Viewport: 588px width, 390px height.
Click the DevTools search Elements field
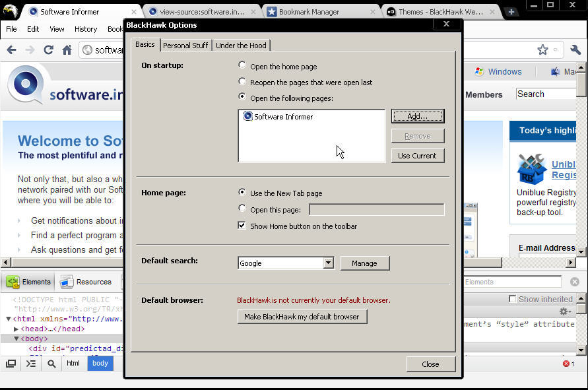512,282
